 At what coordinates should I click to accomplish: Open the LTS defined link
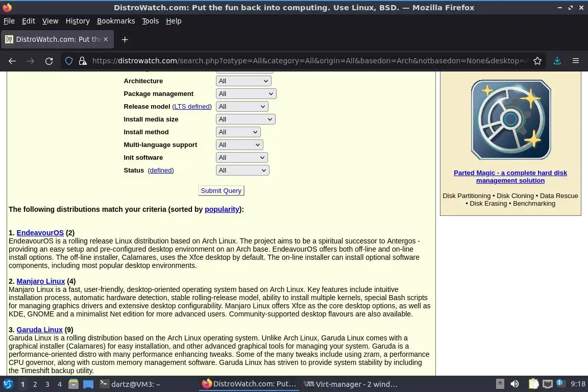click(x=192, y=107)
